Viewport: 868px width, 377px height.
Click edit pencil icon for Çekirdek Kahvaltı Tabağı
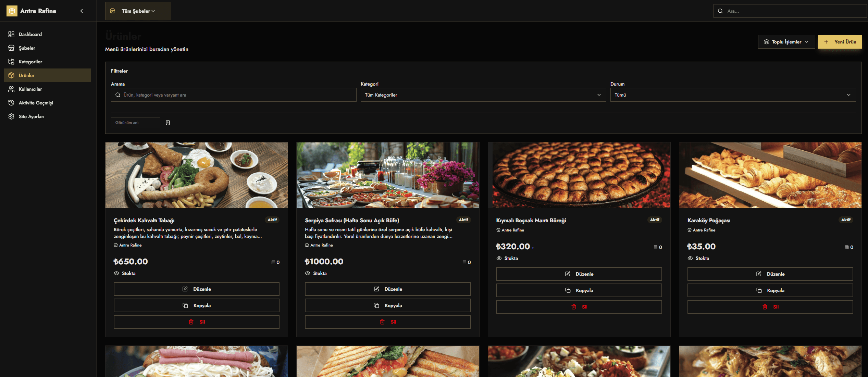click(x=185, y=289)
